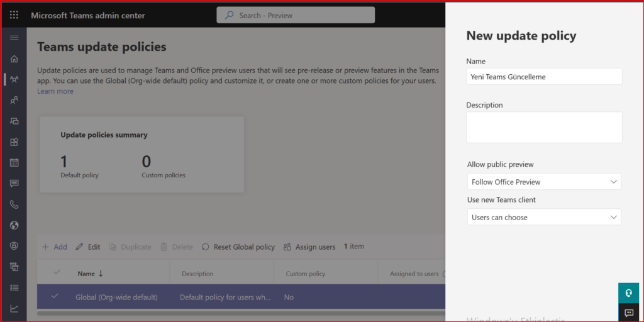Image resolution: width=644 pixels, height=322 pixels.
Task: Click the Microsoft Teams admin center title
Action: [x=88, y=16]
